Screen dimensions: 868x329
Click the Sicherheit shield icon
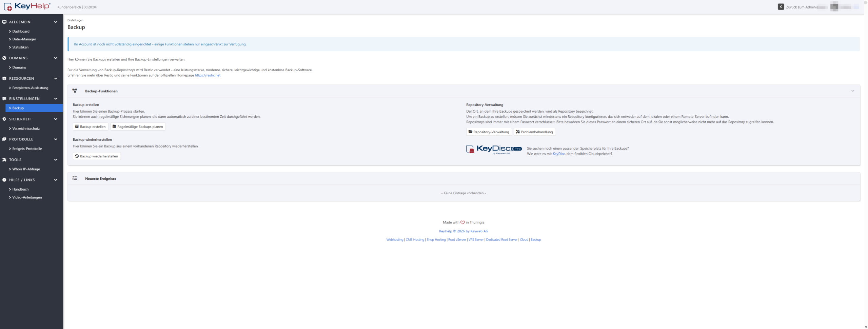(4, 119)
